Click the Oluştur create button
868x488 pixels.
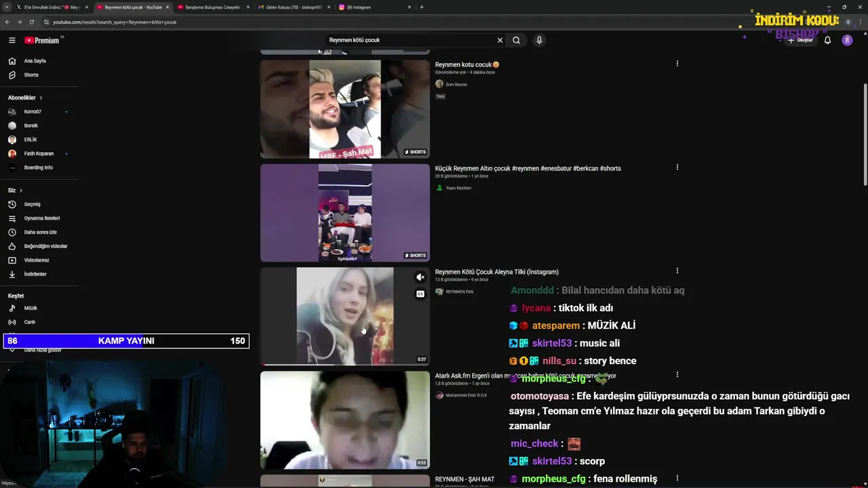[x=800, y=40]
